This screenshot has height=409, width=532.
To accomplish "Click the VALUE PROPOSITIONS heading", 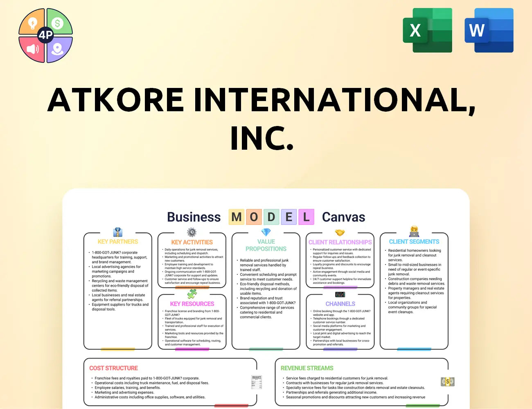I will (x=266, y=245).
